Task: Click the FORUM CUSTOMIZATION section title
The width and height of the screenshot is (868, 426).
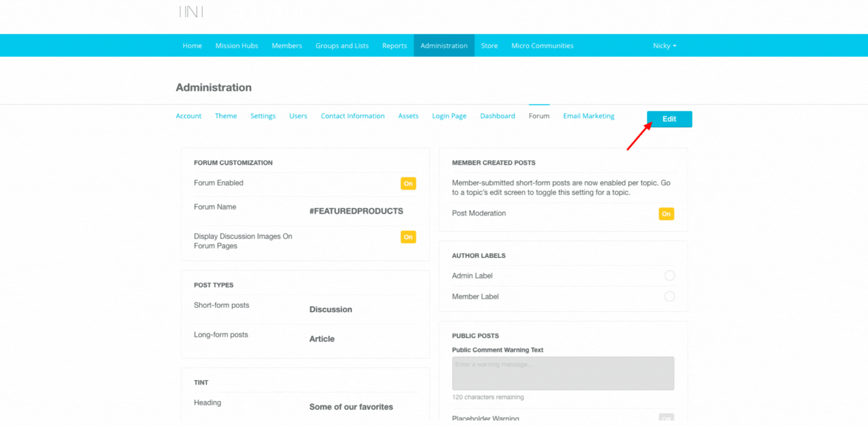Action: coord(233,163)
